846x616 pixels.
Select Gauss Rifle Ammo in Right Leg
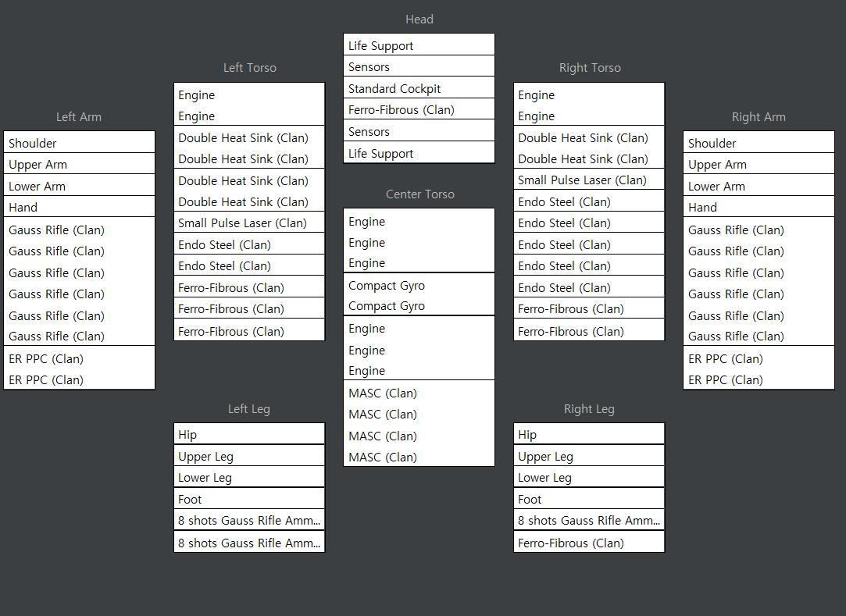(589, 521)
